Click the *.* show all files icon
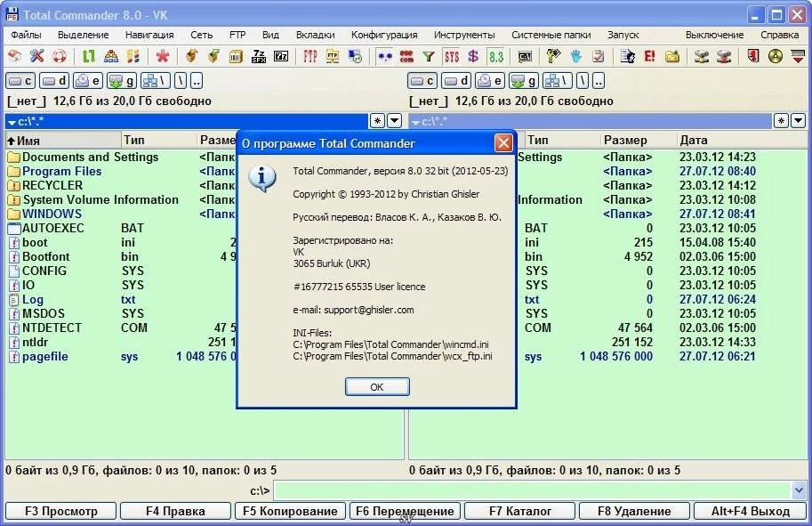The height and width of the screenshot is (526, 812). pos(384,56)
